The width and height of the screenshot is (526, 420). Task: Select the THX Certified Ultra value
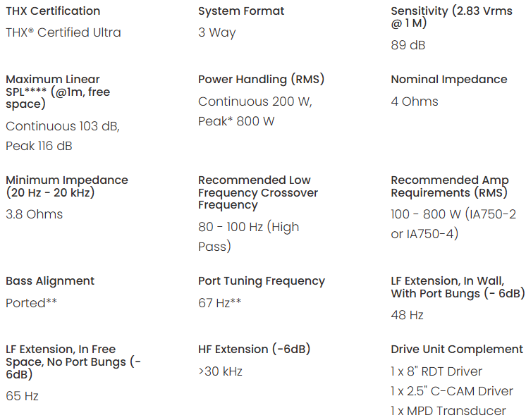[63, 32]
